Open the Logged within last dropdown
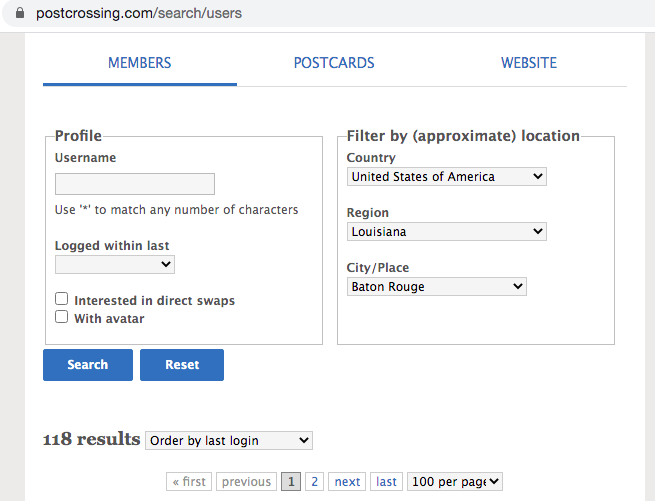The height and width of the screenshot is (501, 655). [115, 264]
